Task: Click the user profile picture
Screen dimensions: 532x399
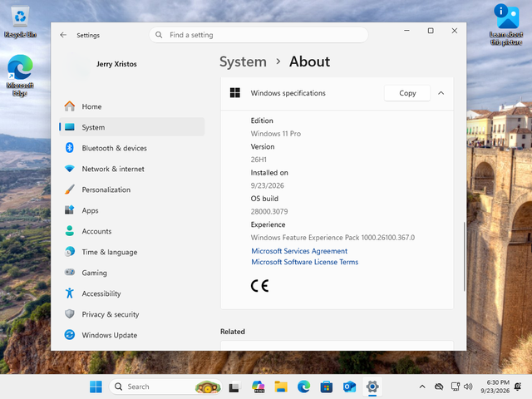Action: coord(78,65)
